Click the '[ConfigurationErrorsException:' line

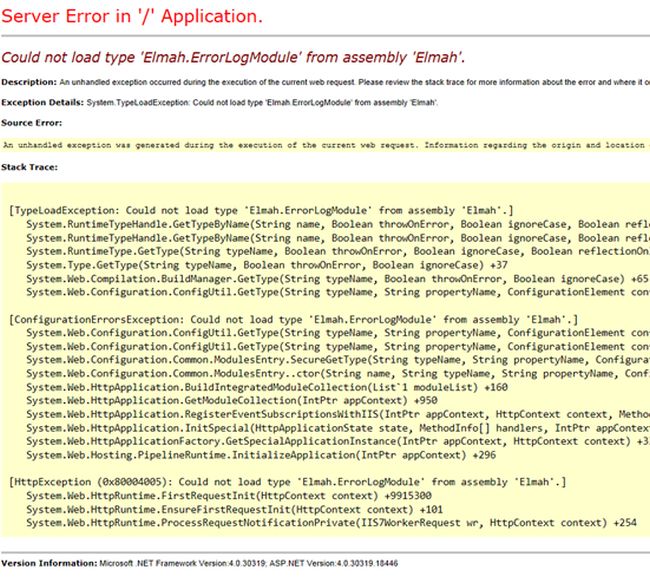pyautogui.click(x=293, y=320)
